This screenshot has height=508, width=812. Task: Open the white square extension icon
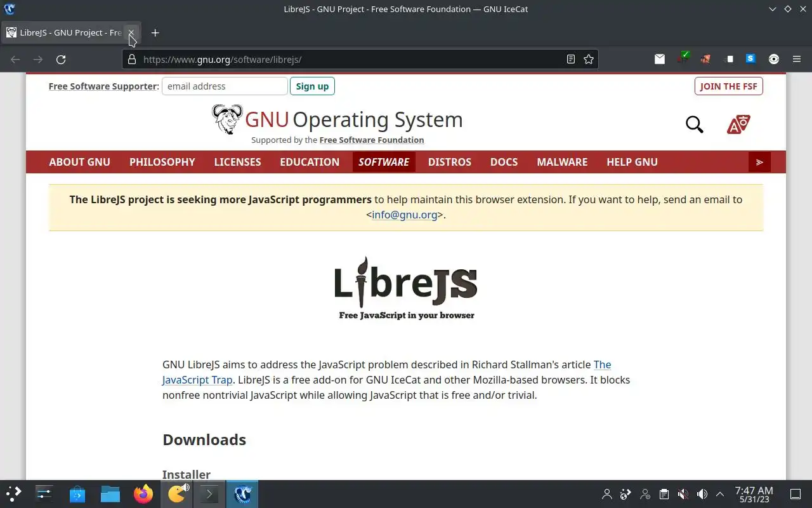(730, 59)
